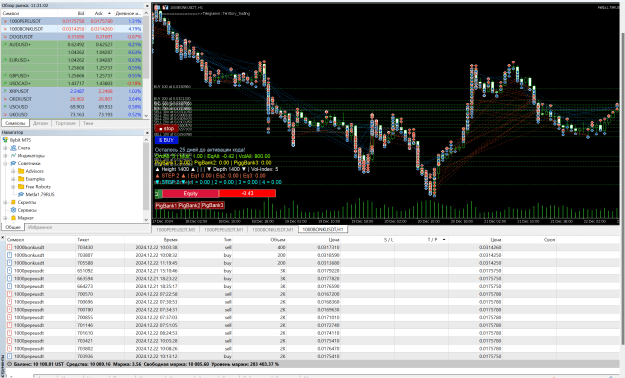Expand the Маркет node in Navigator
The height and width of the screenshot is (378, 625).
point(5,218)
